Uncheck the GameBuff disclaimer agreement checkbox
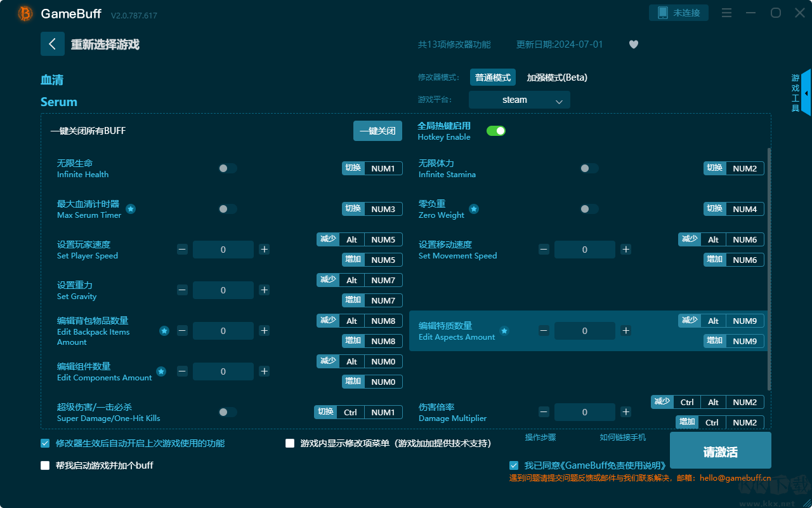 tap(514, 465)
